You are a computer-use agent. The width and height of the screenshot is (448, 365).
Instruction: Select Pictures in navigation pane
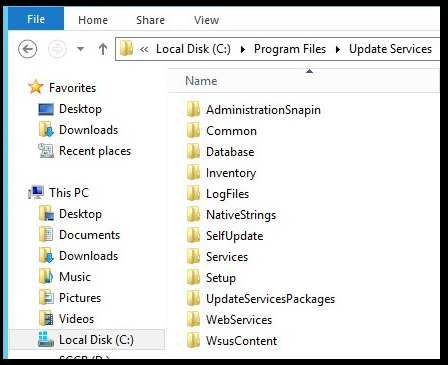pos(80,298)
